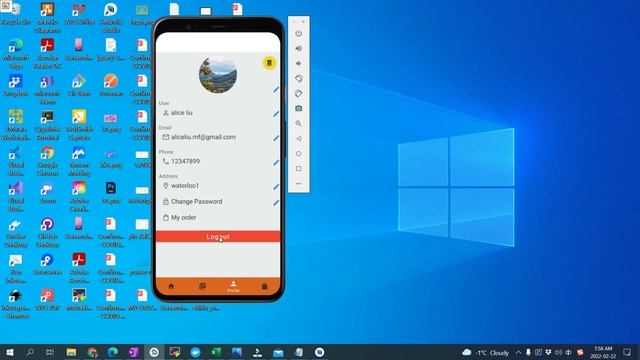Open Recycle Bin on desktop

click(16, 13)
